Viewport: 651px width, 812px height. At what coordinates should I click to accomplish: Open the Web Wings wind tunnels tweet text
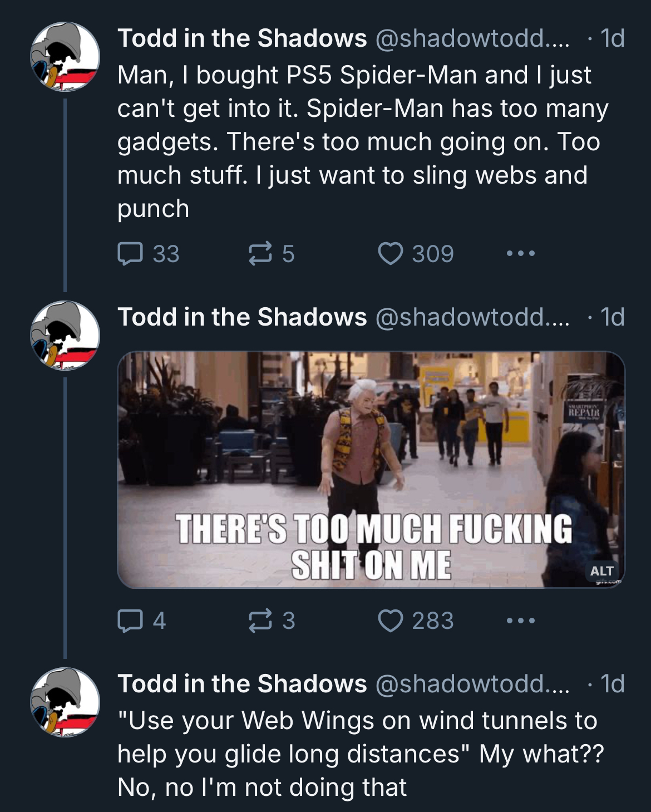[361, 754]
